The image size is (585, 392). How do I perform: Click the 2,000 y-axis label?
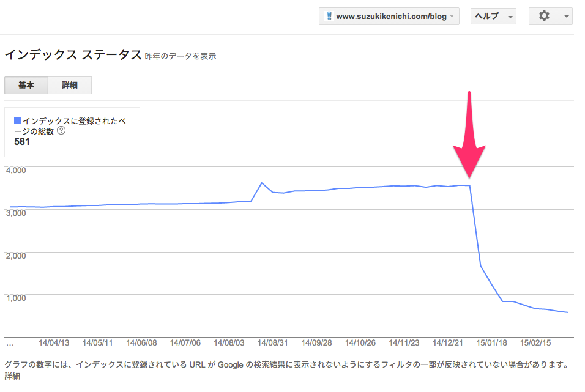16,256
